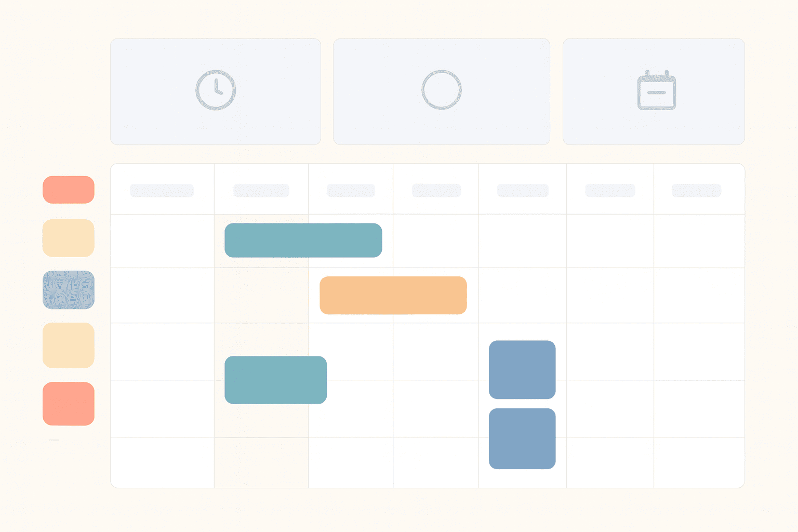Click the clock icon in the top card
Screen dimensions: 798x532
pos(216,90)
